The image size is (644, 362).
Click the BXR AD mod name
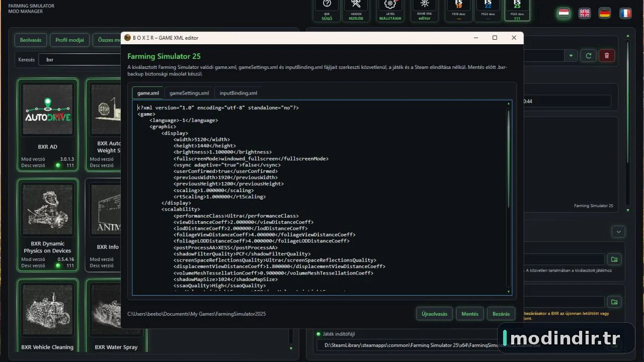click(47, 147)
